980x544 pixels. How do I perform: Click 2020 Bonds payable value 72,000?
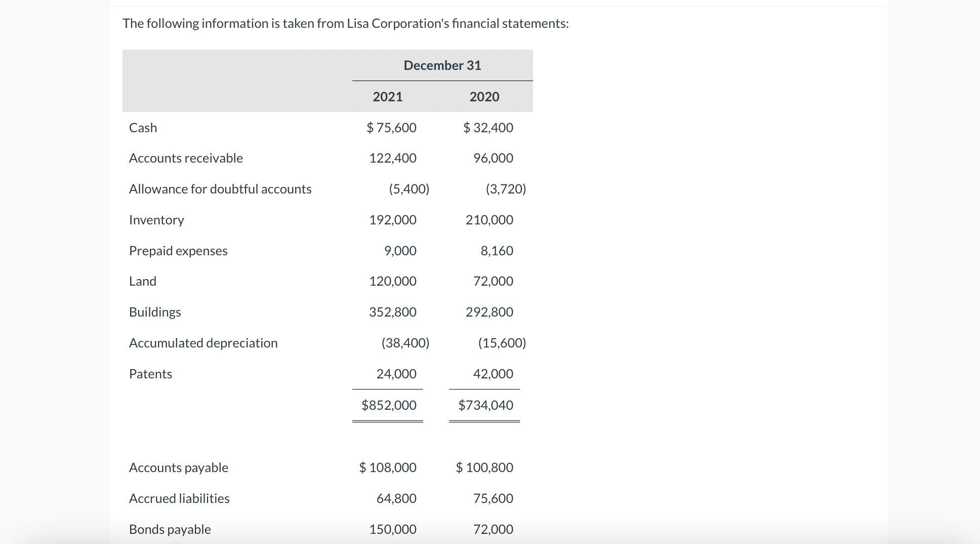[494, 529]
